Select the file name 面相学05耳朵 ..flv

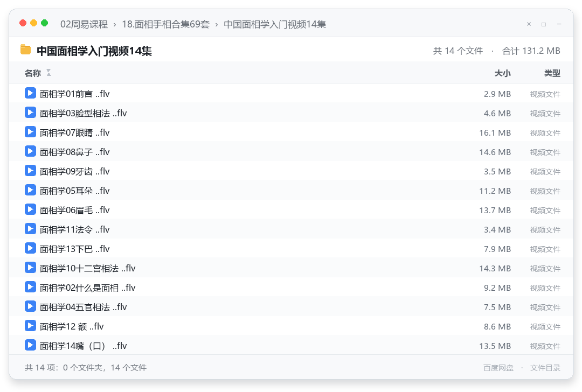(x=74, y=191)
